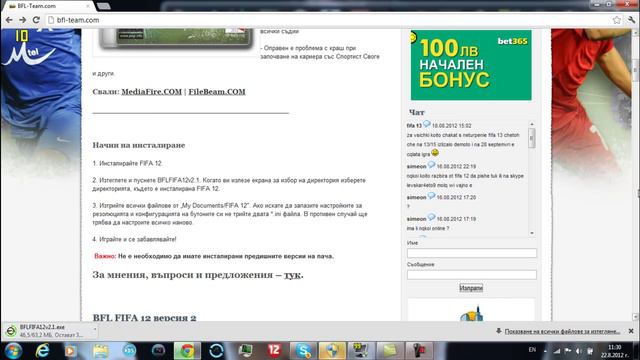This screenshot has width=640, height=360.
Task: Go forward in browser history
Action: coord(22,20)
